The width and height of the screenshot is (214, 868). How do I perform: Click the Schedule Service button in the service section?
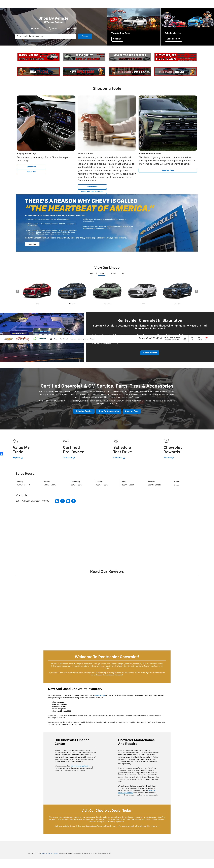(x=84, y=411)
